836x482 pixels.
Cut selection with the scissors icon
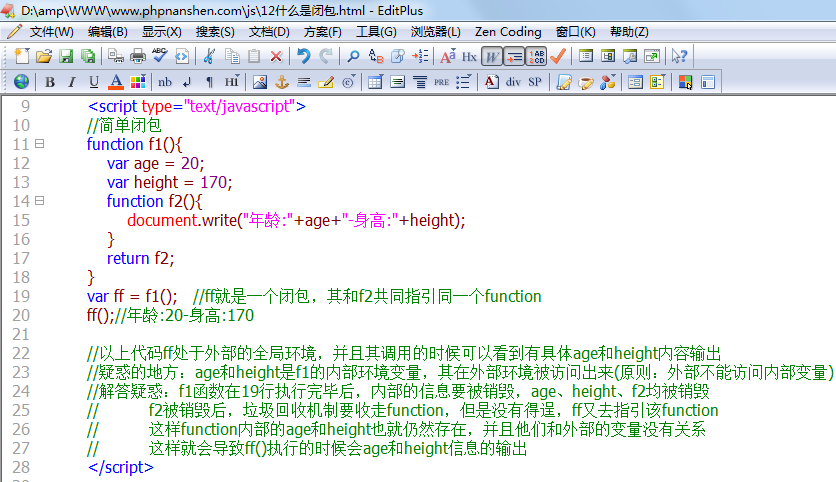210,56
